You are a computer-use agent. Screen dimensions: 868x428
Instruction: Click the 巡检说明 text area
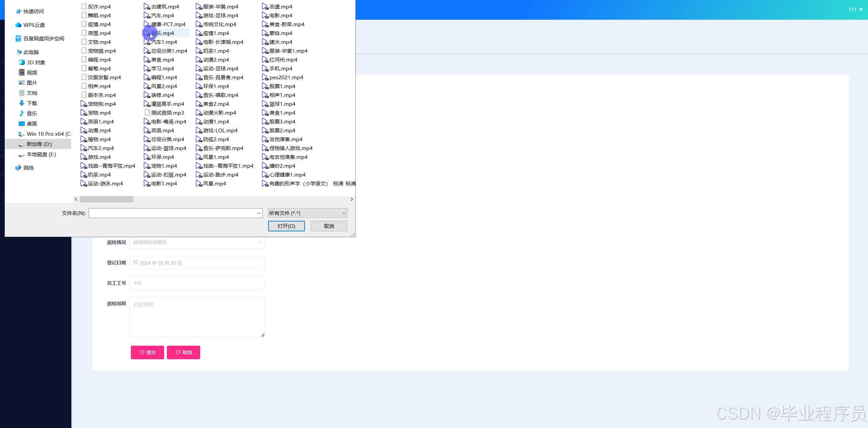(x=197, y=317)
